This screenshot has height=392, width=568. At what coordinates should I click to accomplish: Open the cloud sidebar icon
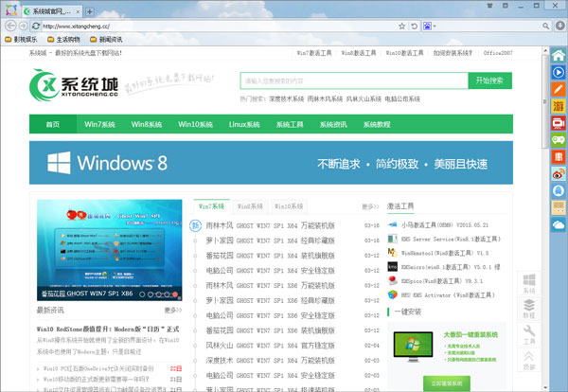point(559,225)
